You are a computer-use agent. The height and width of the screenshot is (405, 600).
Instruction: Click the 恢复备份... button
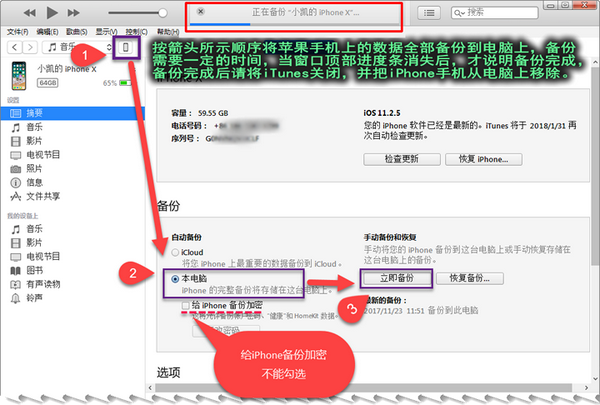pyautogui.click(x=470, y=278)
